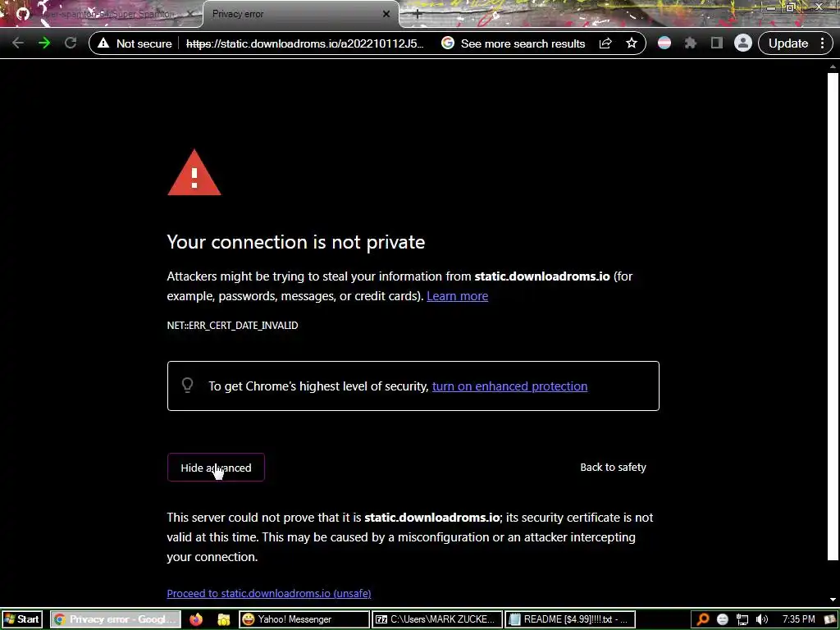This screenshot has width=840, height=630.
Task: Open the side panel icon
Action: [x=717, y=43]
